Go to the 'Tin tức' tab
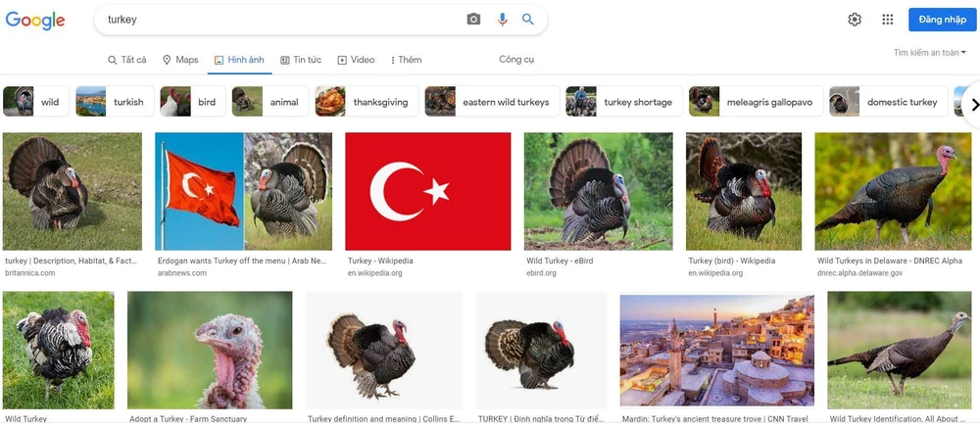 301,60
